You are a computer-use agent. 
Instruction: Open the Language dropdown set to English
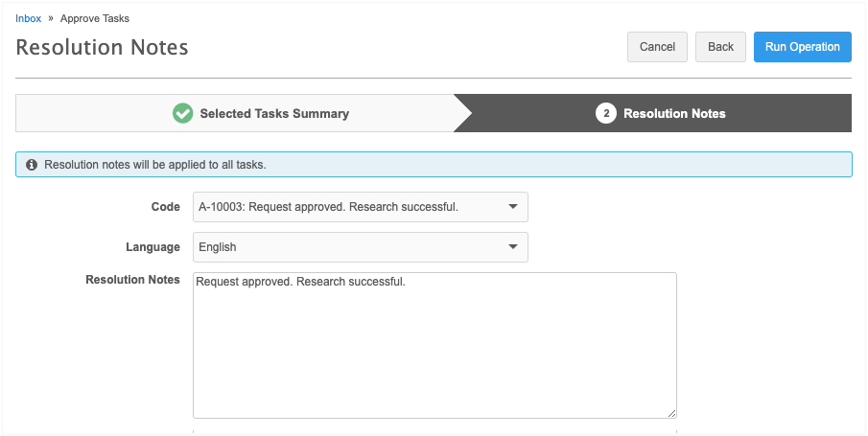pos(345,247)
